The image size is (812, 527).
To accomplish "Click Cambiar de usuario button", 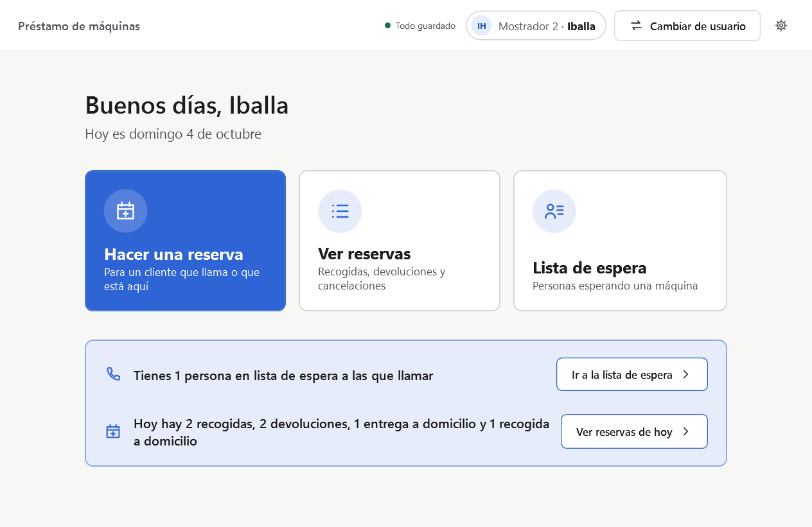I will [687, 26].
